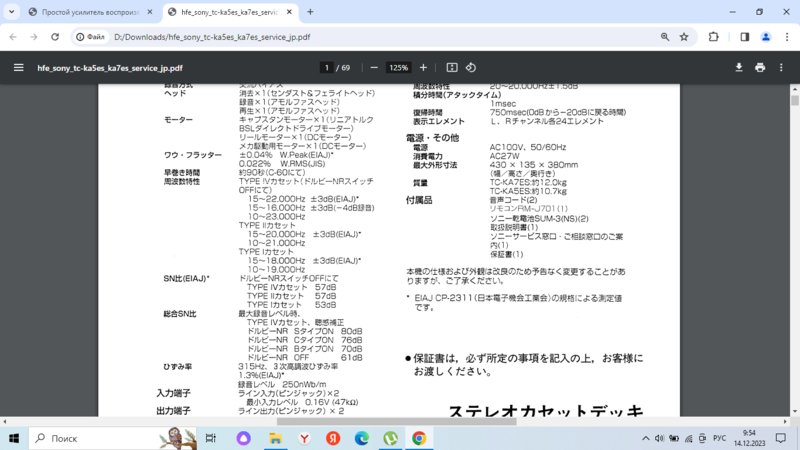800x450 pixels.
Task: Open the network tray icon
Action: [x=688, y=438]
